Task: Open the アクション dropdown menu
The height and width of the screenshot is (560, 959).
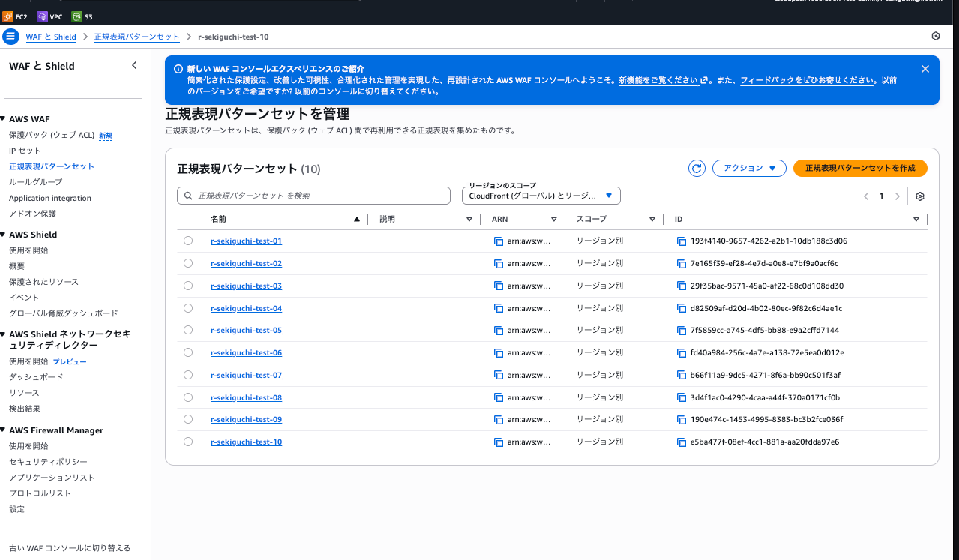Action: (x=748, y=169)
